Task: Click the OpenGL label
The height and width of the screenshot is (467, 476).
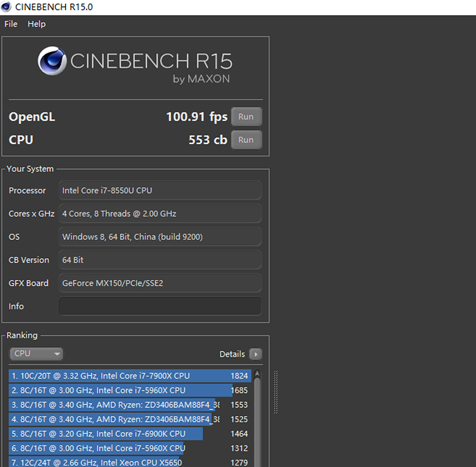Action: coord(32,117)
